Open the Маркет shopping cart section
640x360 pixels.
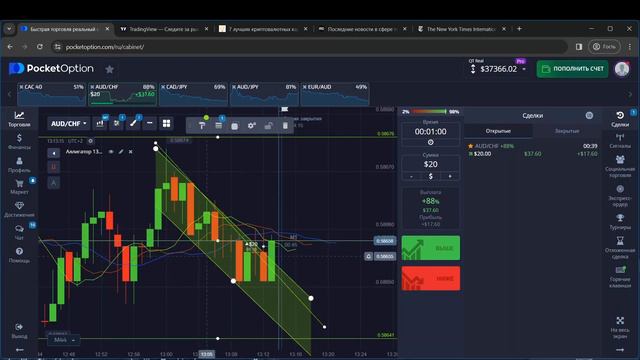pos(19,187)
